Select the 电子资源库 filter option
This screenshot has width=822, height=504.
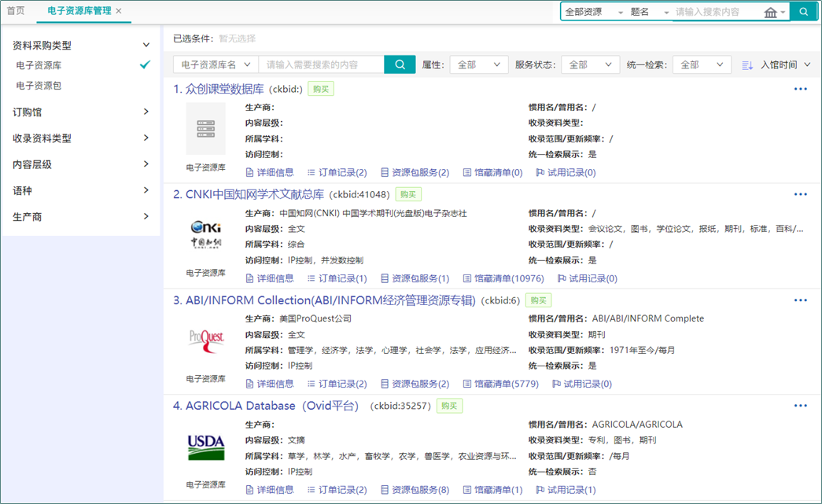click(x=39, y=65)
